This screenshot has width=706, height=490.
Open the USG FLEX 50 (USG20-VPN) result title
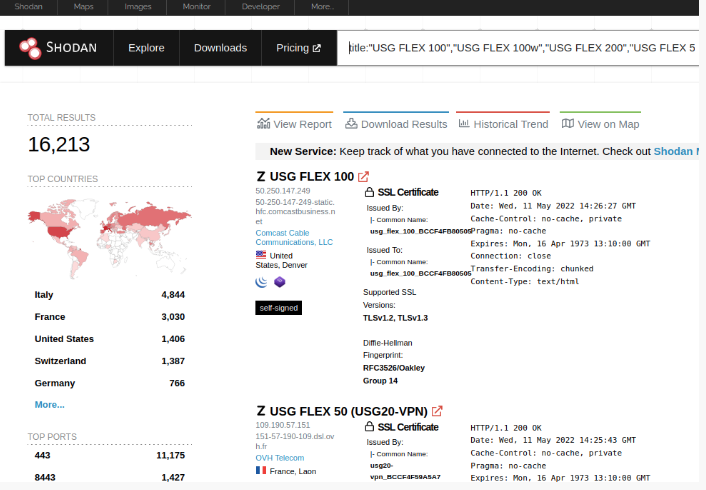point(348,411)
